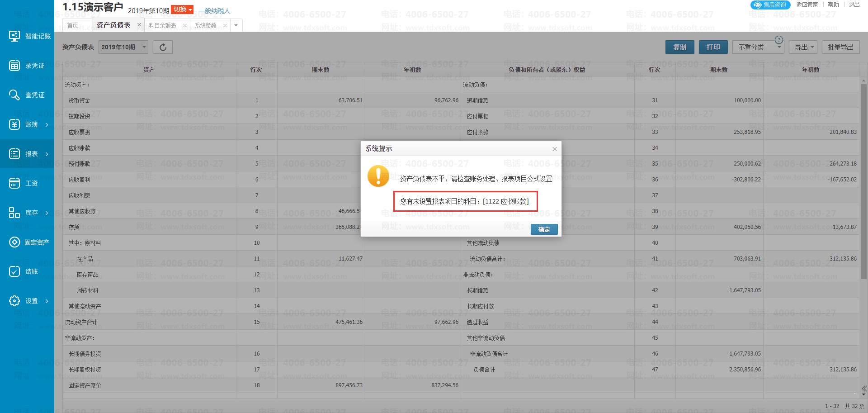868x413 pixels.
Task: Expand the 设置 settings submenu
Action: (x=47, y=301)
